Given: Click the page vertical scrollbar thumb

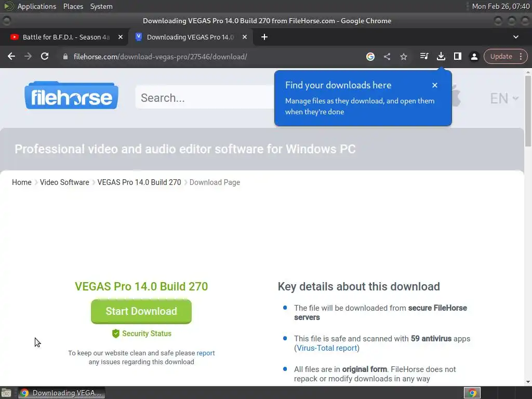Looking at the screenshot, I should point(528,111).
